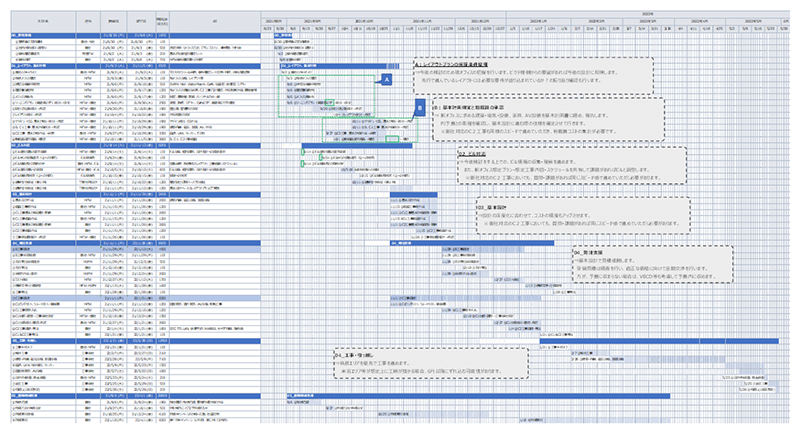The height and width of the screenshot is (430, 800).
Task: Select the "A: レイアウトプラン" note box
Action: [530, 77]
